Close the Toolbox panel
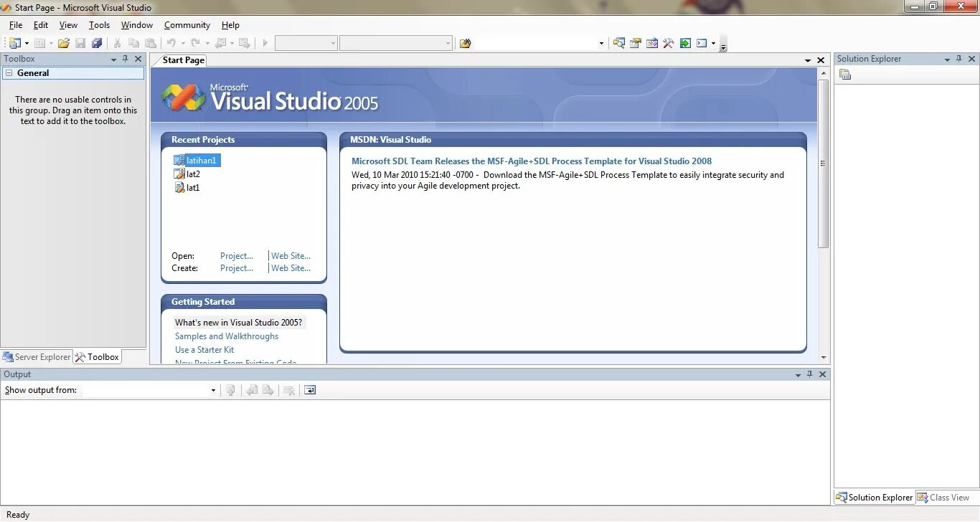Screen dimensions: 980x522 [138, 59]
